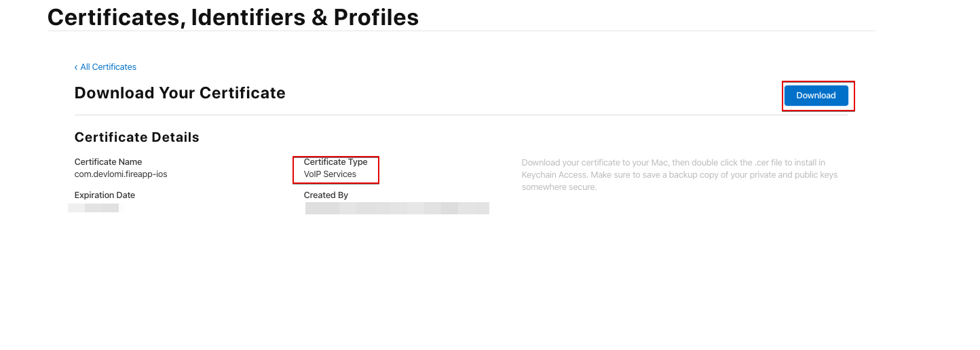The image size is (980, 350).
Task: Click the blurred Created By value
Action: click(397, 208)
